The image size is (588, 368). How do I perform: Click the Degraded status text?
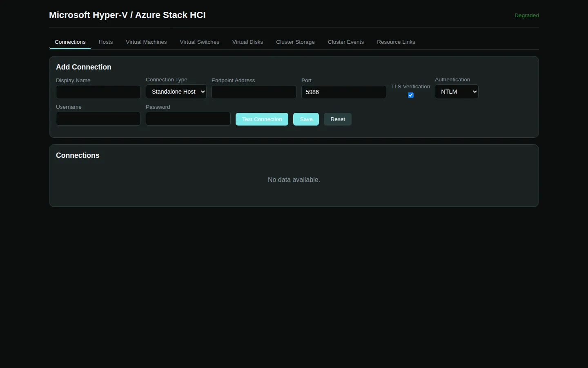pos(527,16)
